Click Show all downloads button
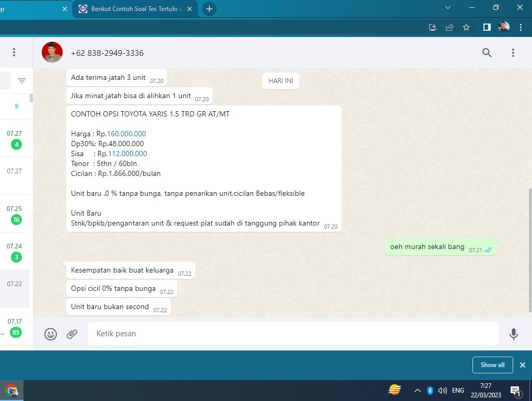The image size is (532, 401). (492, 365)
